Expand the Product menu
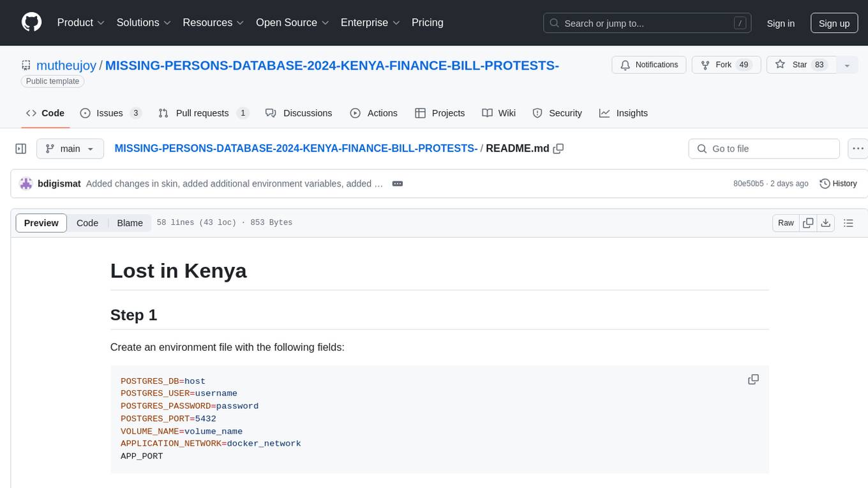Screen dimensions: 868x488 (x=81, y=22)
